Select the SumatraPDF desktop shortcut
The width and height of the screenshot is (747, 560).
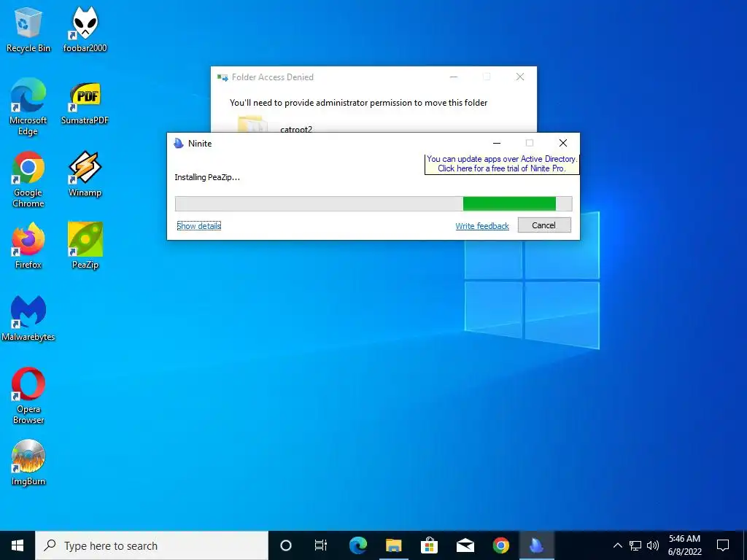point(85,102)
